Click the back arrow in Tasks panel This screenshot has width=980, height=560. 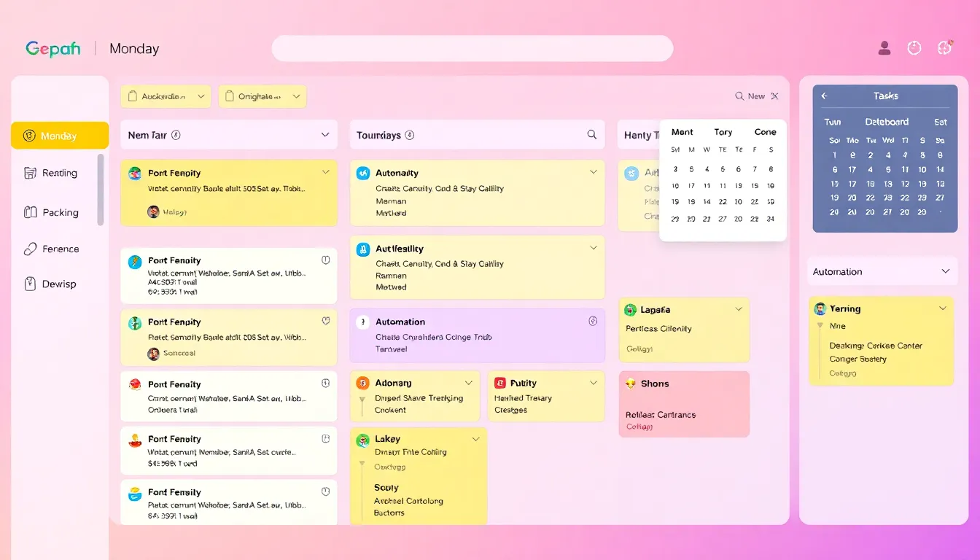click(825, 96)
